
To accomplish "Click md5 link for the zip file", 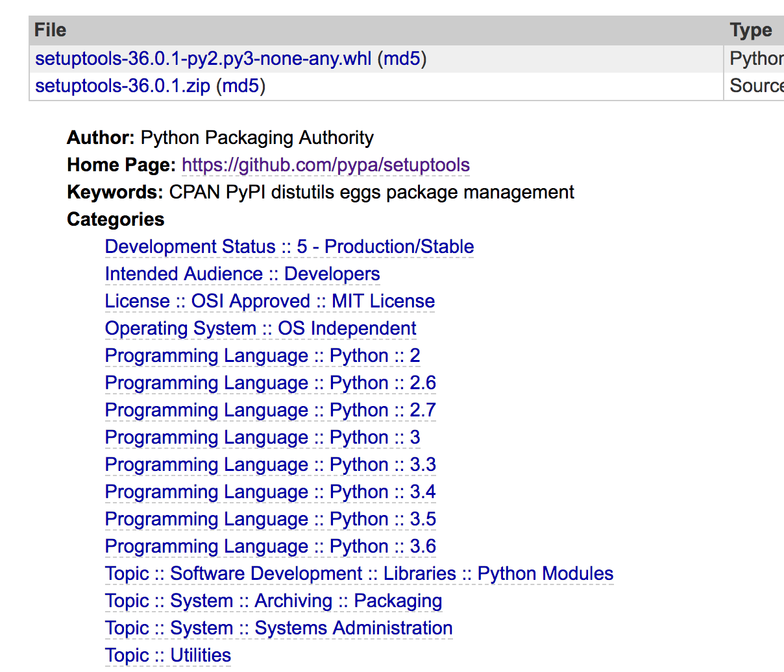I will click(x=241, y=86).
